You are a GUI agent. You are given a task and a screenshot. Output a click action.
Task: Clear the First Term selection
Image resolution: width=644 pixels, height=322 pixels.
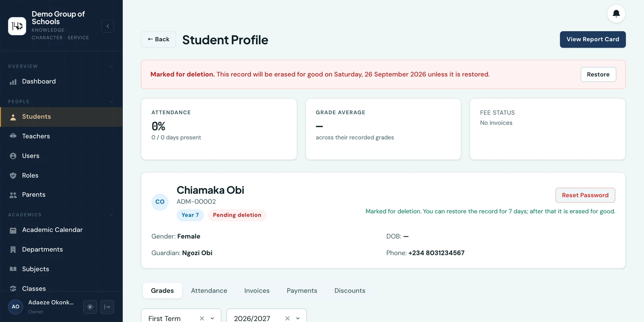click(x=202, y=318)
